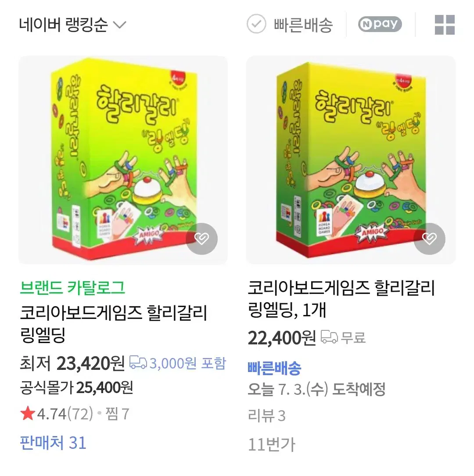
Task: Open 할리갈리 링엘딩, 1개 product title
Action: click(341, 299)
